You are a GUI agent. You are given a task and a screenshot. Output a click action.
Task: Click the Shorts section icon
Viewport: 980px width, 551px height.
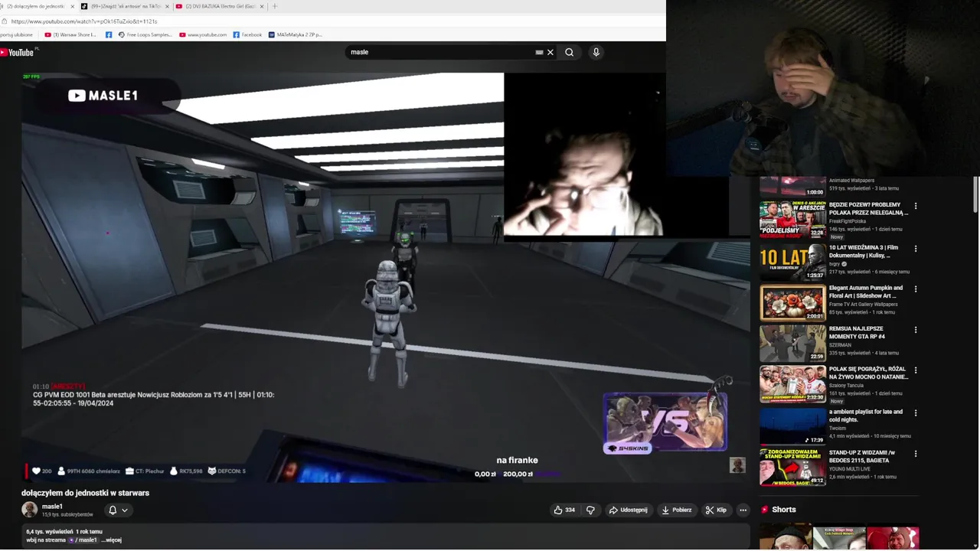point(764,510)
